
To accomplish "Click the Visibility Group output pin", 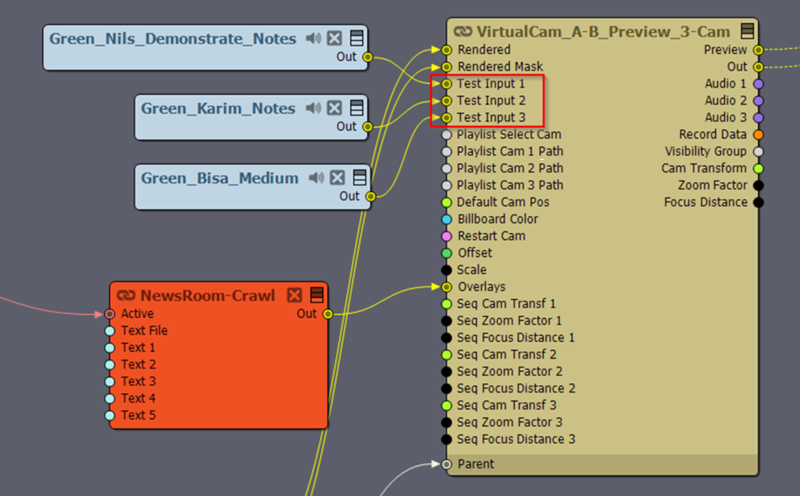I will 759,152.
